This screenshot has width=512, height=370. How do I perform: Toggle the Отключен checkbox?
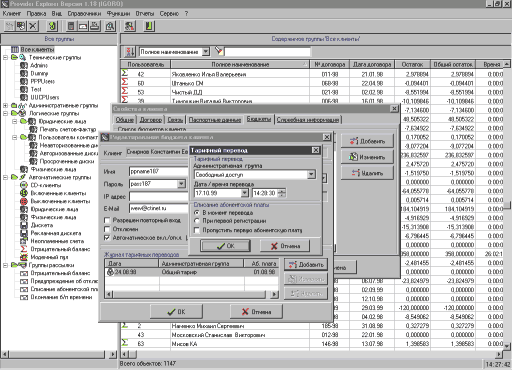click(x=107, y=229)
